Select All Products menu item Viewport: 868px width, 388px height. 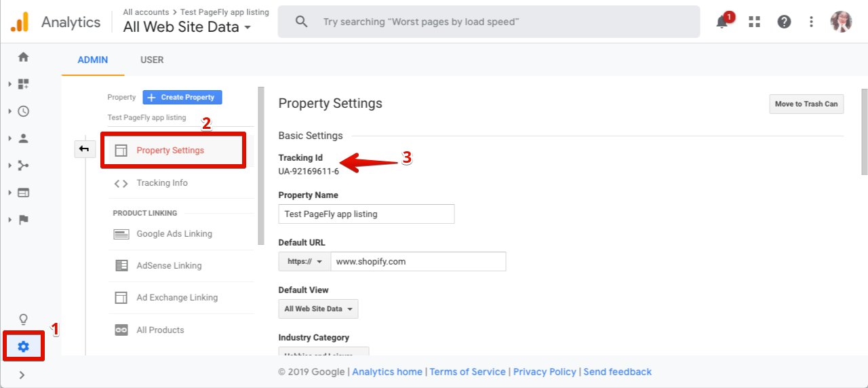coord(181,330)
